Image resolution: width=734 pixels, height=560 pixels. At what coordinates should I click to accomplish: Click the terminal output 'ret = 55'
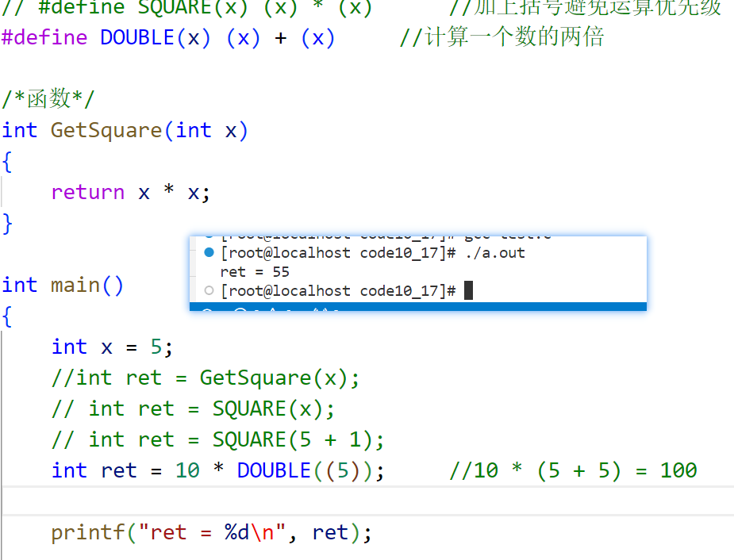tap(255, 272)
